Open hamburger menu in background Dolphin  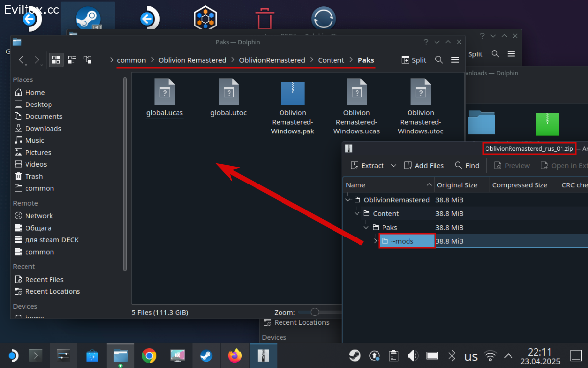point(511,54)
